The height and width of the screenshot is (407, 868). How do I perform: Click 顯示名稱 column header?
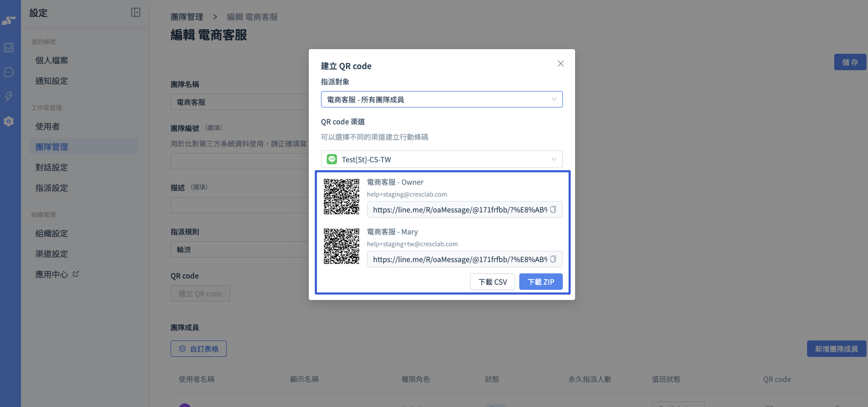304,379
